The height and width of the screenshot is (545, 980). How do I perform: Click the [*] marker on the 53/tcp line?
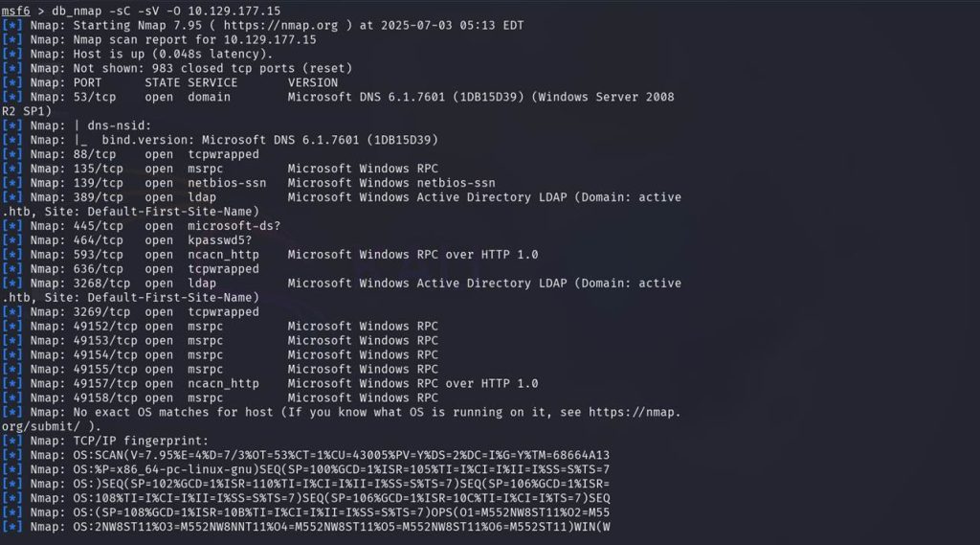(x=11, y=97)
